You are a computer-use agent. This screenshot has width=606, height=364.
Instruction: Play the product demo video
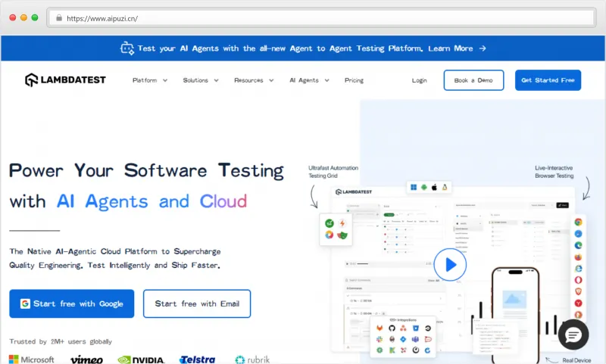click(x=451, y=265)
